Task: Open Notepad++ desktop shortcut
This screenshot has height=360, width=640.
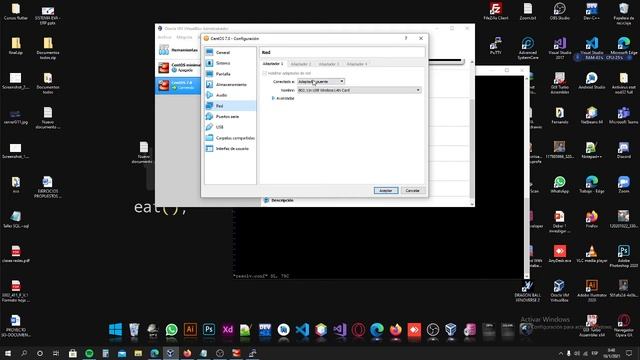Action: 591,149
